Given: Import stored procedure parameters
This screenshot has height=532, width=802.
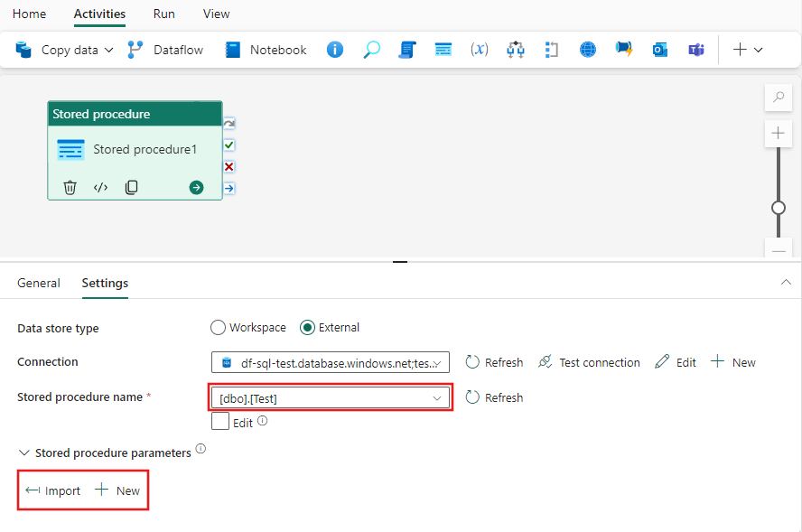Looking at the screenshot, I should coord(52,490).
